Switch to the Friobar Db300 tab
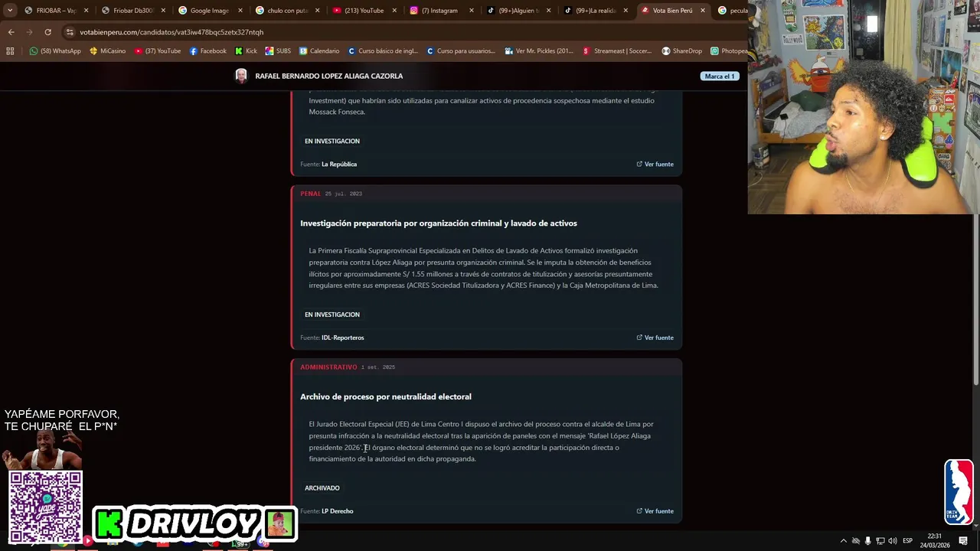 (x=132, y=11)
